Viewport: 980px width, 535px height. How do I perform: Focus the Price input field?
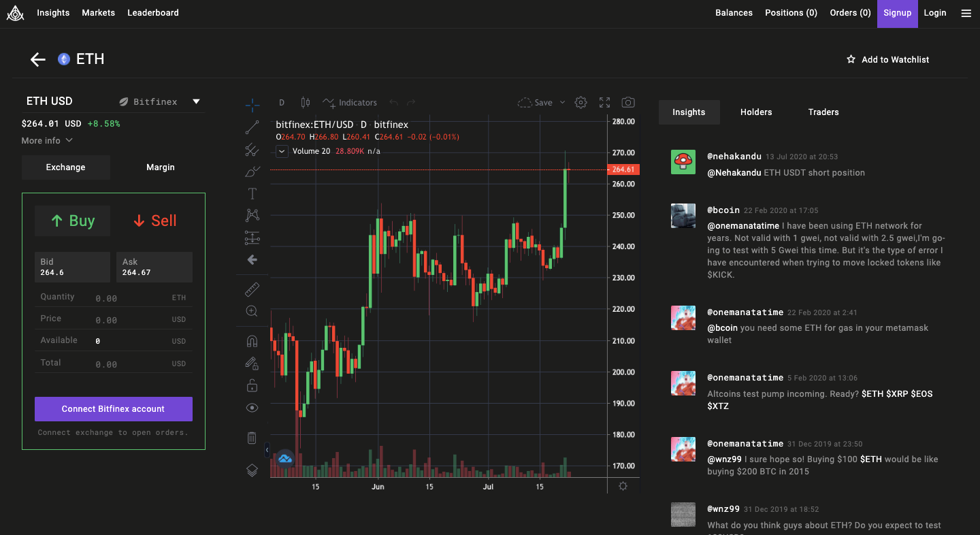point(114,319)
